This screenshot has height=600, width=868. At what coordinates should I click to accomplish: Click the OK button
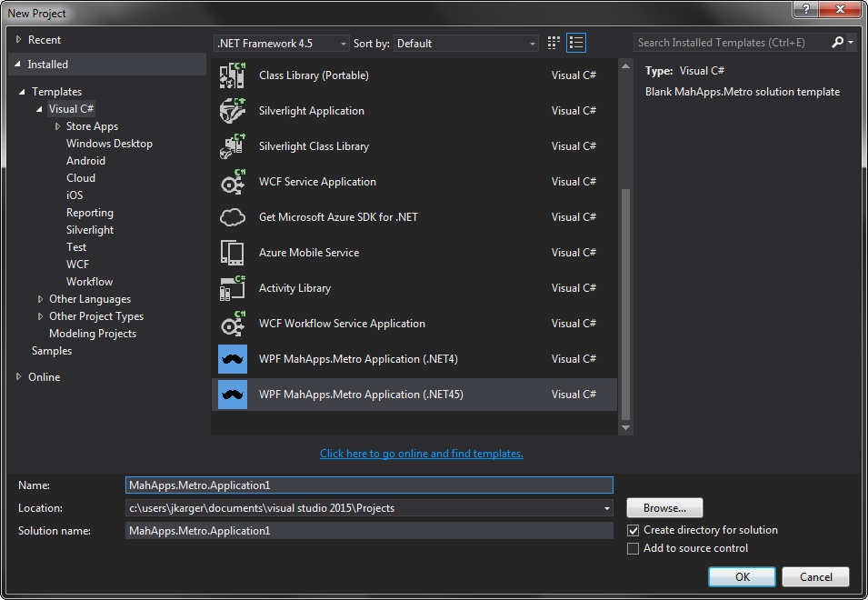pyautogui.click(x=742, y=576)
